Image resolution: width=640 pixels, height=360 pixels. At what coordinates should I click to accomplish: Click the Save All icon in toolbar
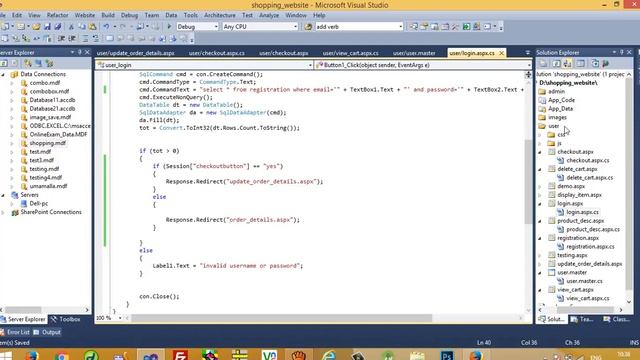[x=58, y=27]
